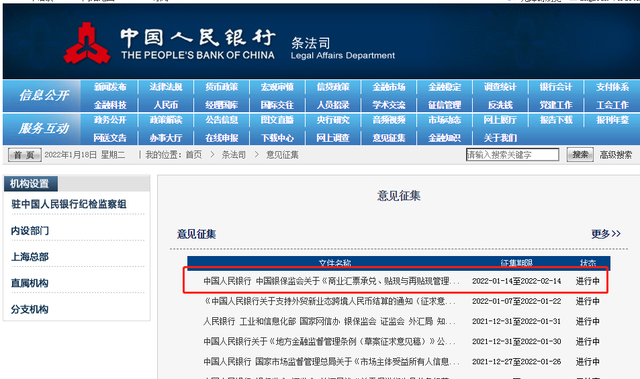640x379 pixels.
Task: Open the 国际交往 menu item
Action: [277, 105]
